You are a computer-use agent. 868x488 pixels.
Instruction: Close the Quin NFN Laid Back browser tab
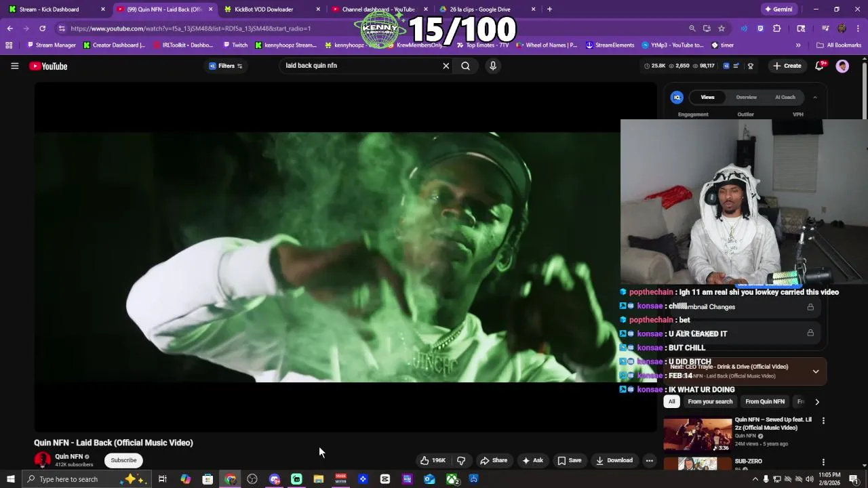[210, 9]
